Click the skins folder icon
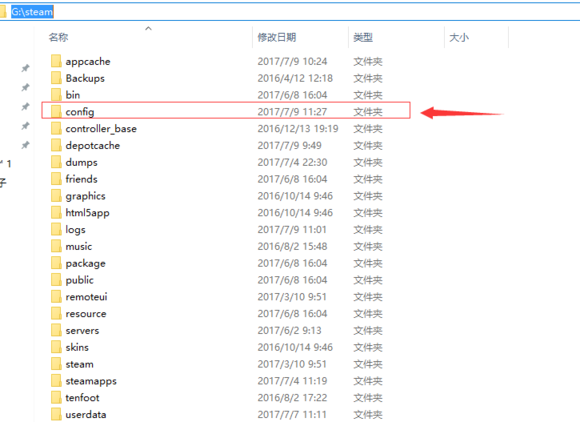The width and height of the screenshot is (580, 422). tap(56, 347)
